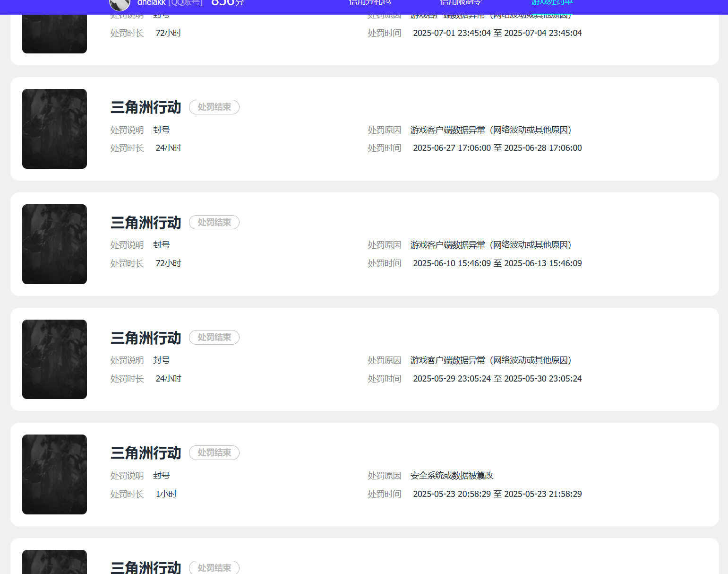
Task: Click the 处罚原因 label in the 2025-06-10 card
Action: coord(385,245)
